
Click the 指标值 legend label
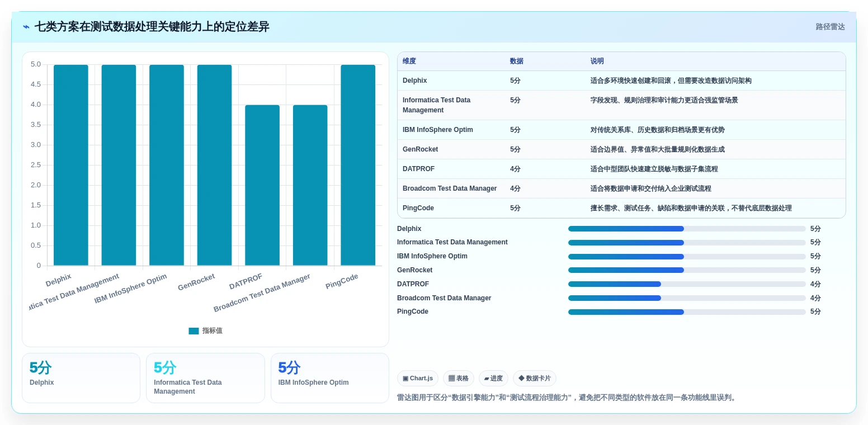tap(212, 331)
